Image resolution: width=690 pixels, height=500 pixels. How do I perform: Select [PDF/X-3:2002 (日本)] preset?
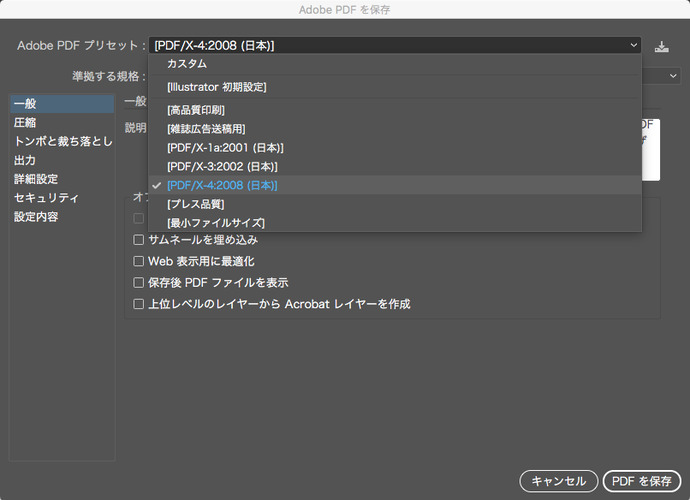[x=395, y=167]
